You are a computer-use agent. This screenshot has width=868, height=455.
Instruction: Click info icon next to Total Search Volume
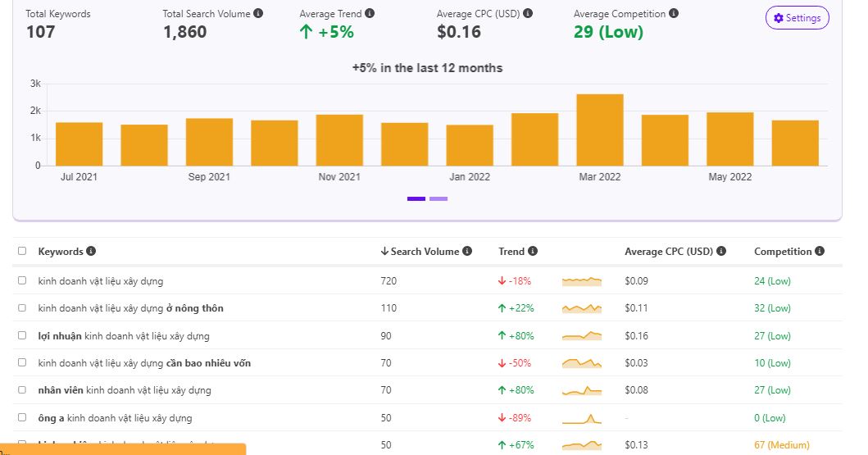[259, 14]
